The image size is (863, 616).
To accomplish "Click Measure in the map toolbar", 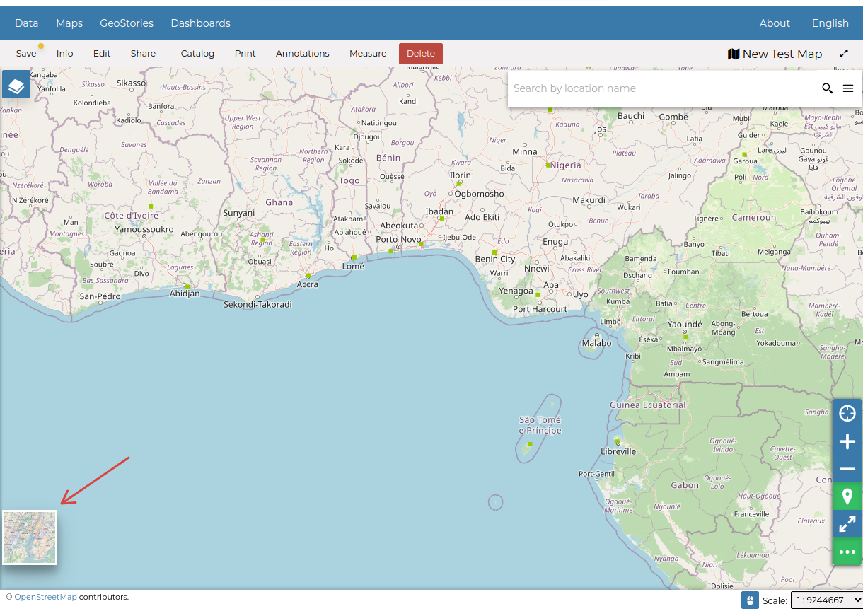I will tap(368, 54).
